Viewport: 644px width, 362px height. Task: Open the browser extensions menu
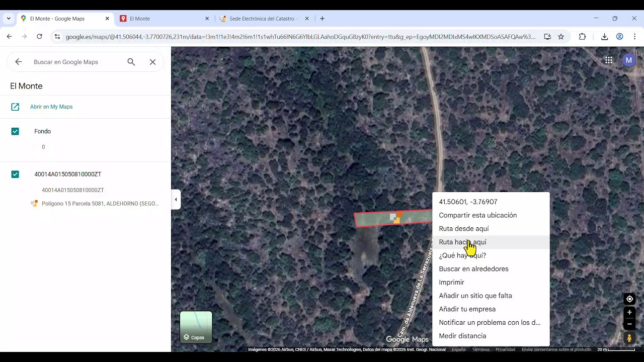pos(582,37)
